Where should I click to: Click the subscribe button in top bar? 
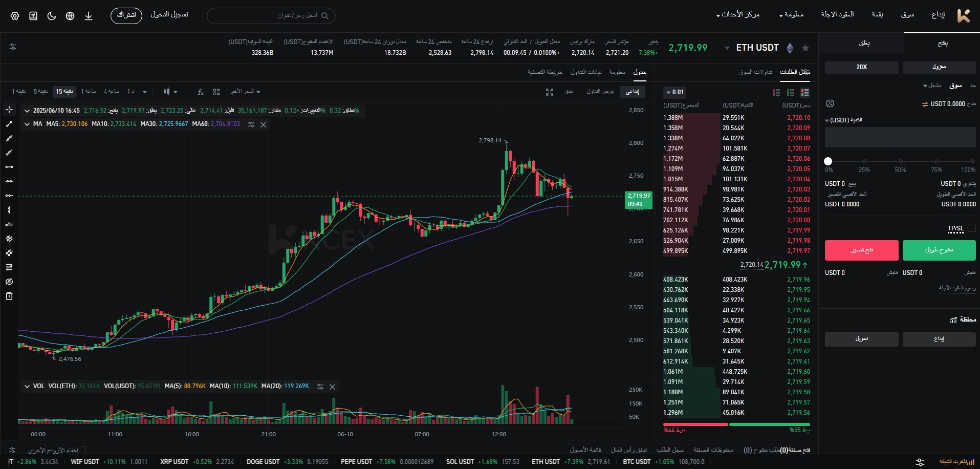point(126,15)
